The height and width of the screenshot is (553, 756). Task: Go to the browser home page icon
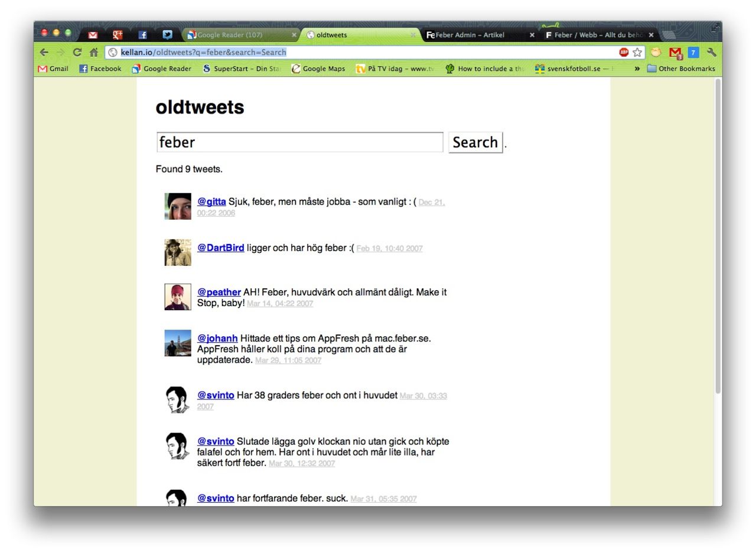93,52
